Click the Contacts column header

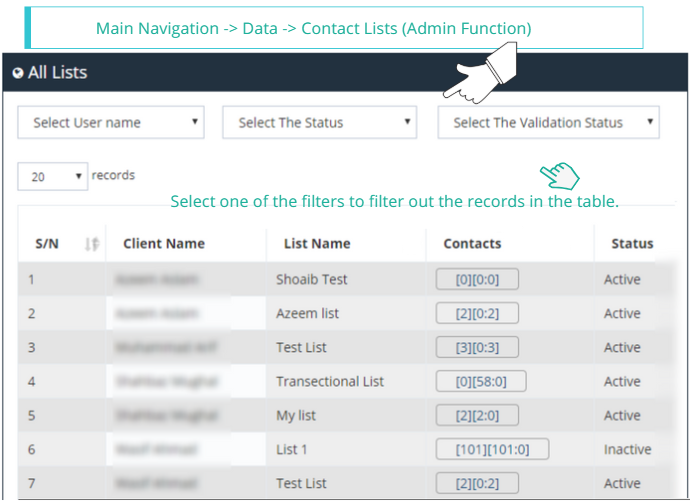[x=472, y=243]
